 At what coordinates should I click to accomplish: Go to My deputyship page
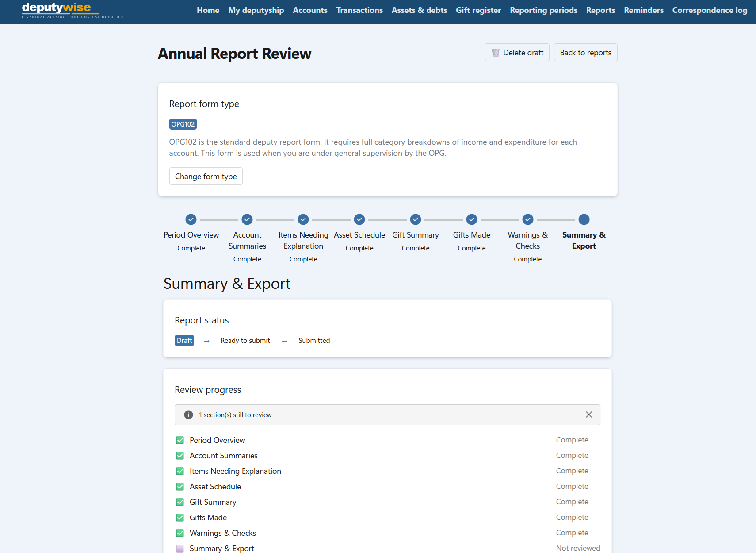click(256, 10)
